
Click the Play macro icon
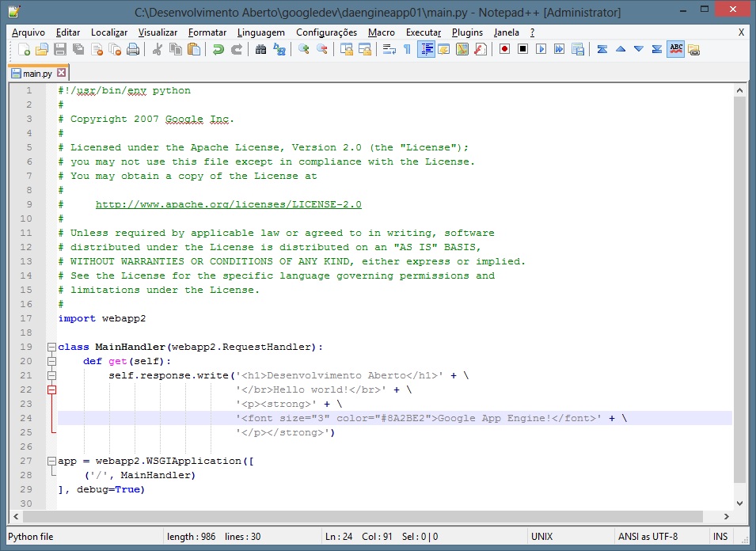pyautogui.click(x=541, y=49)
